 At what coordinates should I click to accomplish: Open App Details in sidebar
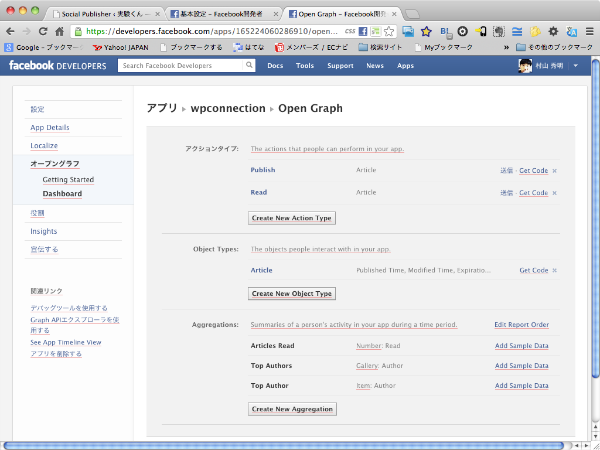click(x=50, y=127)
